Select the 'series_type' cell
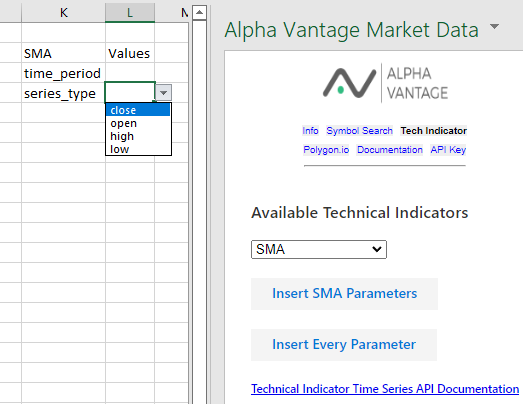Image resolution: width=523 pixels, height=404 pixels. [63, 93]
